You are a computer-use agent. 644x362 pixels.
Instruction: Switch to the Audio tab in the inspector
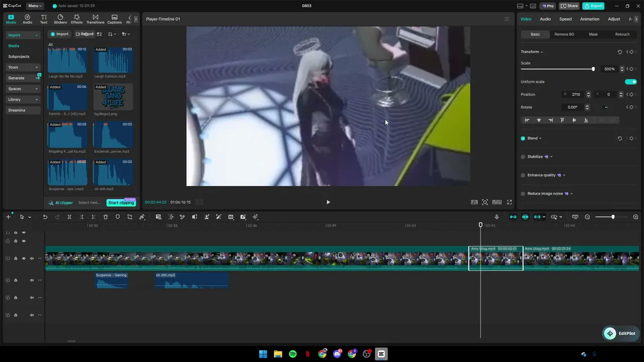tap(545, 19)
